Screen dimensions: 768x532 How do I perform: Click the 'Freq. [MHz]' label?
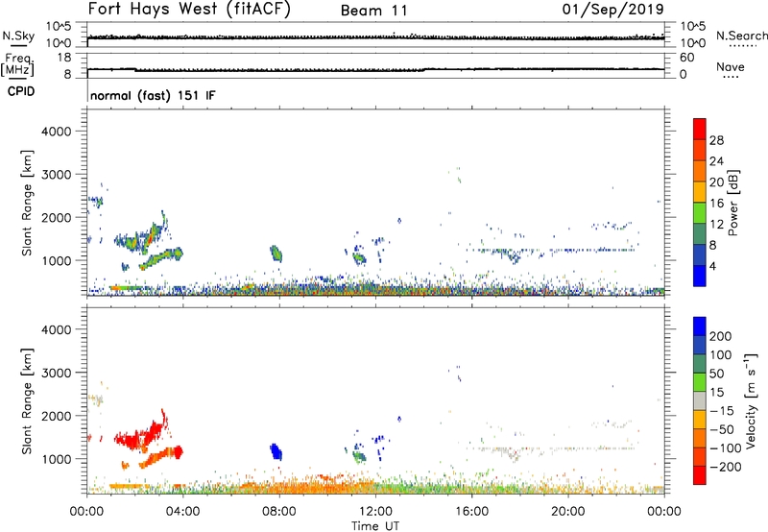tap(17, 65)
